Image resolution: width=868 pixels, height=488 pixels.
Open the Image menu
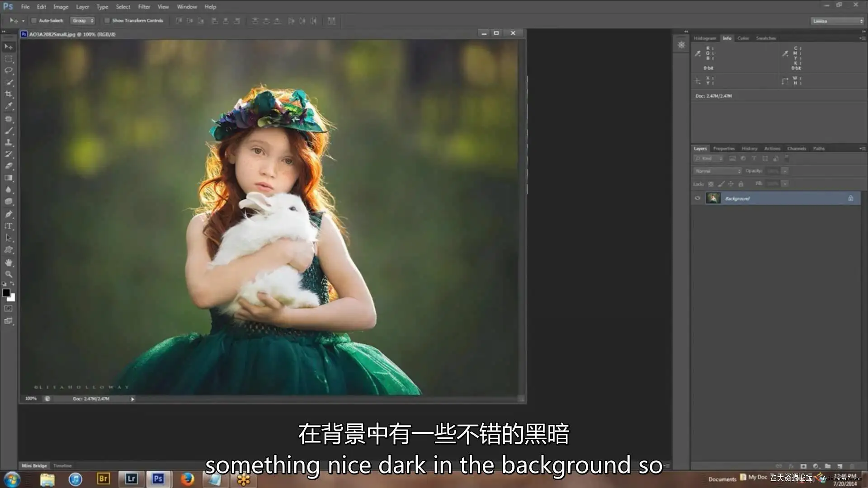click(x=61, y=7)
